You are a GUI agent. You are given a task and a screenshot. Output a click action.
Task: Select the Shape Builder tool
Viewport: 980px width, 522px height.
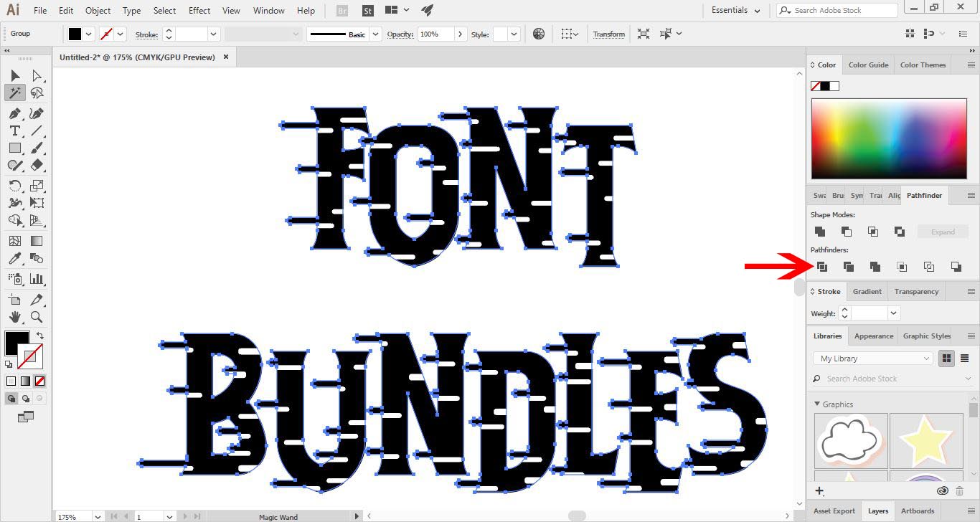point(14,220)
